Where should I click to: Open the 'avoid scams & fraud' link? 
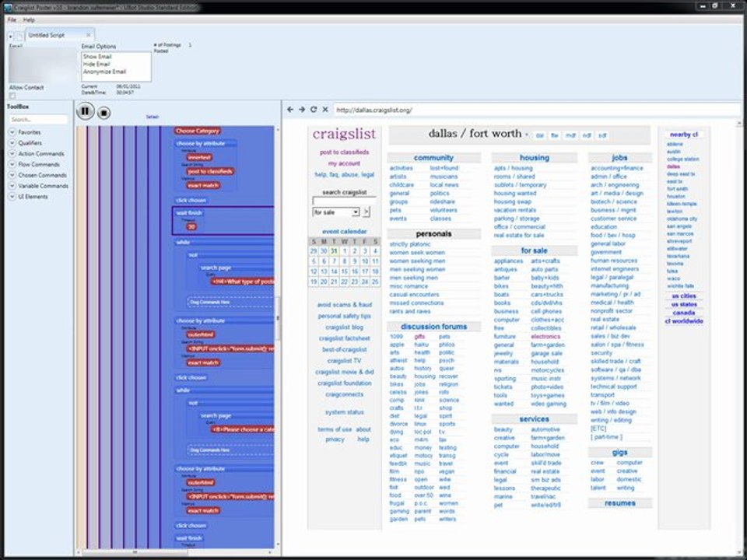coord(345,304)
